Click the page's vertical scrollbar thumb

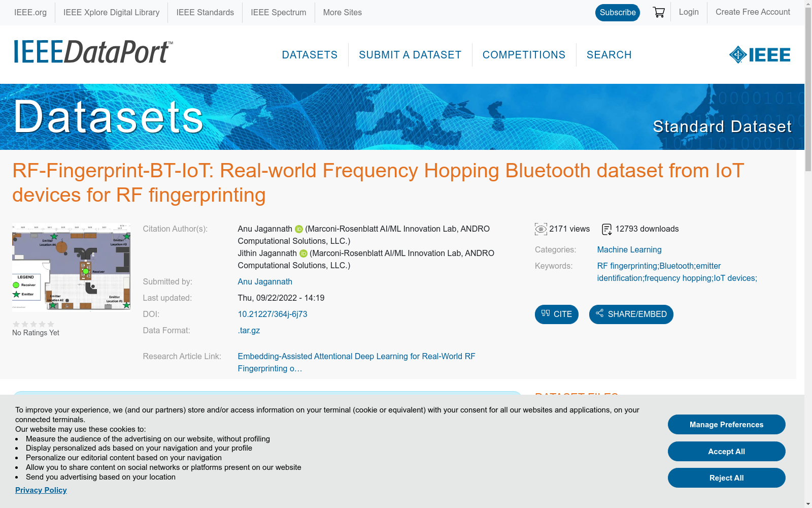tap(808, 90)
